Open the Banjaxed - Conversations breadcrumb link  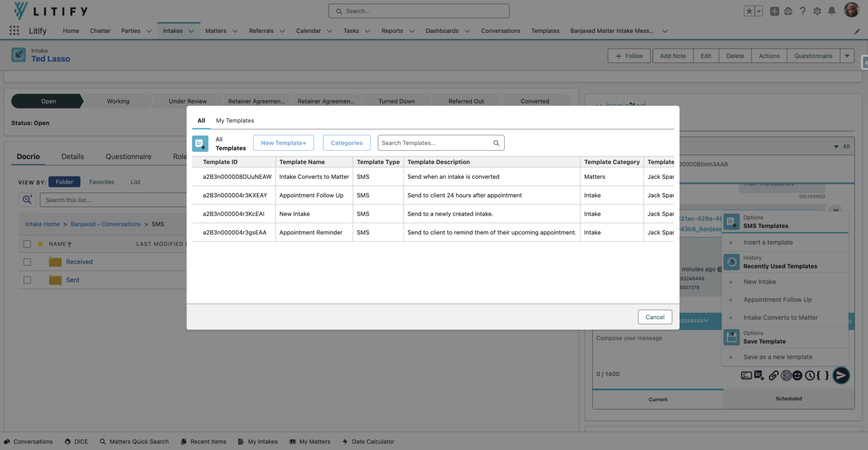point(105,224)
